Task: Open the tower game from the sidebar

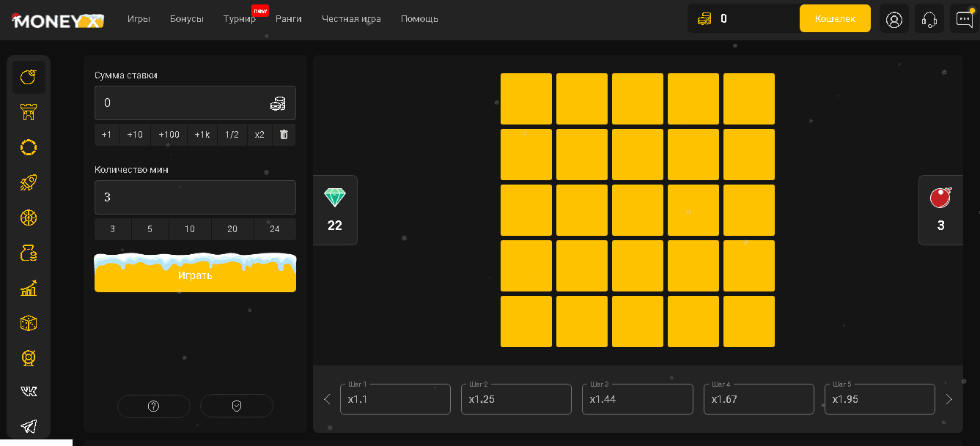Action: coord(29,112)
